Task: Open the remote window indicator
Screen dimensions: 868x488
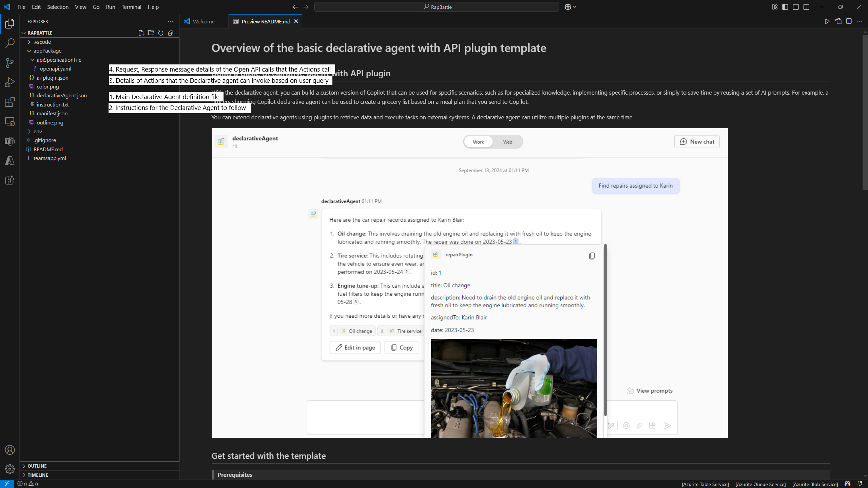Action: pos(7,484)
